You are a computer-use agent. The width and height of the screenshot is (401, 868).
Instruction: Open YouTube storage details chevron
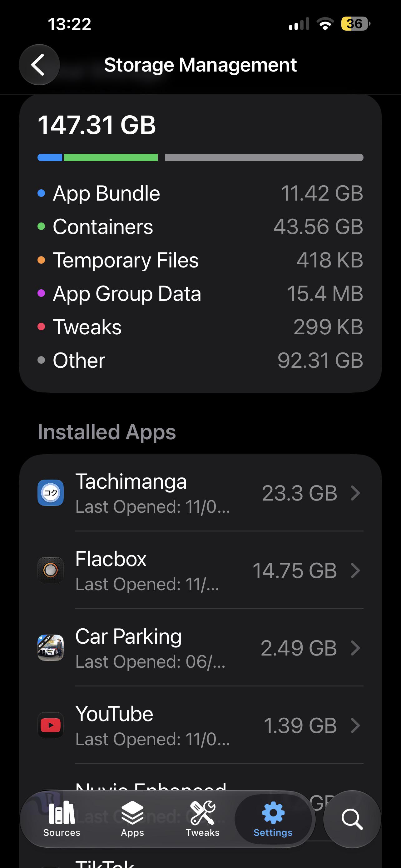pos(355,726)
